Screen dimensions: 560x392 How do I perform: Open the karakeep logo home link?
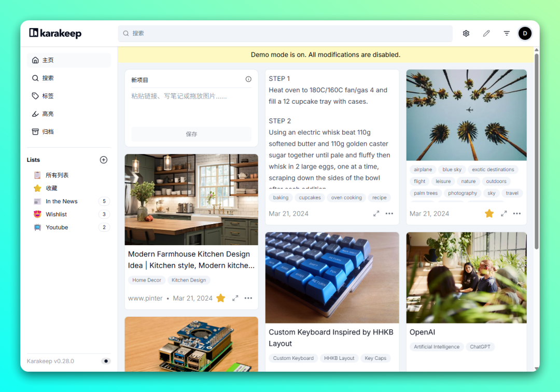point(55,33)
